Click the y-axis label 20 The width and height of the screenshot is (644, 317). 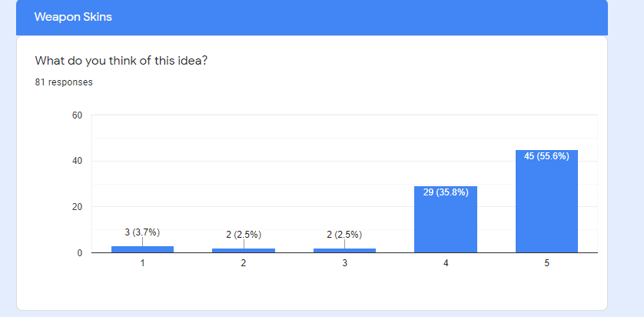[x=78, y=207]
